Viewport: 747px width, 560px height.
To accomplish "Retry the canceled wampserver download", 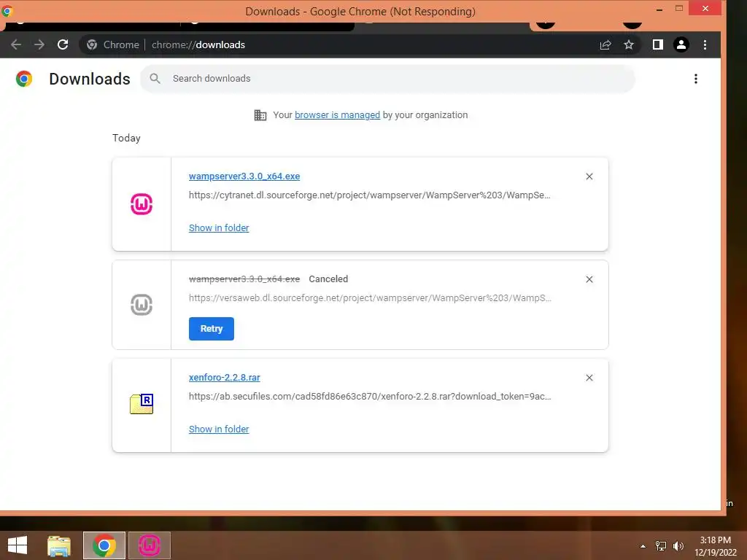I will (212, 329).
